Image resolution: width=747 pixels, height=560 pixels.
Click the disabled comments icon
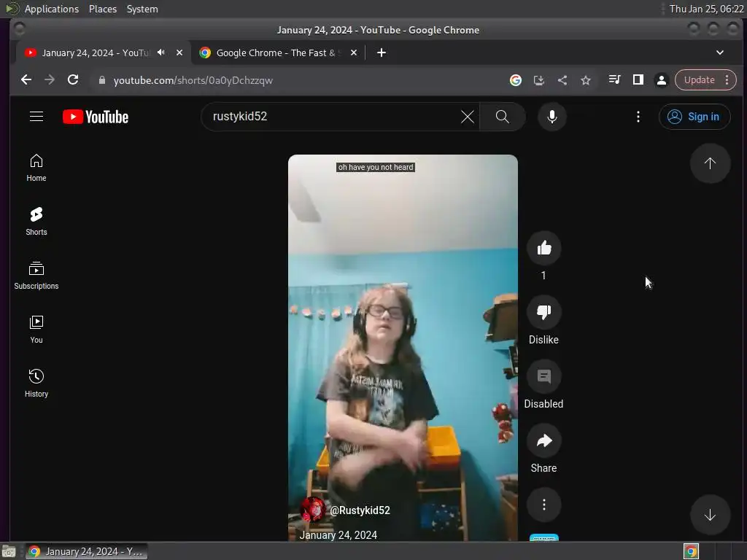(543, 376)
